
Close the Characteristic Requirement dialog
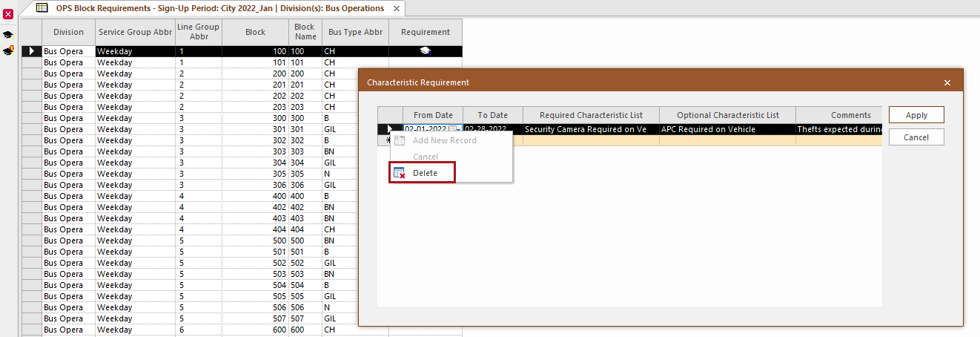pos(947,83)
